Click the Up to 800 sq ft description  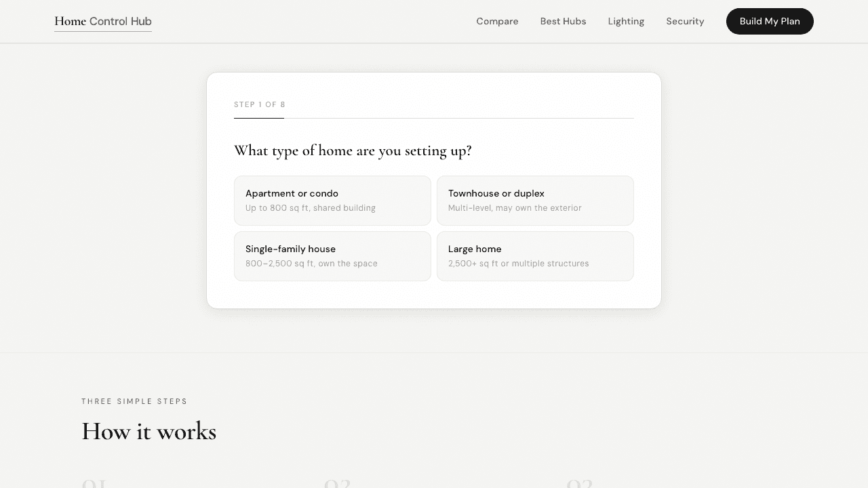click(310, 208)
